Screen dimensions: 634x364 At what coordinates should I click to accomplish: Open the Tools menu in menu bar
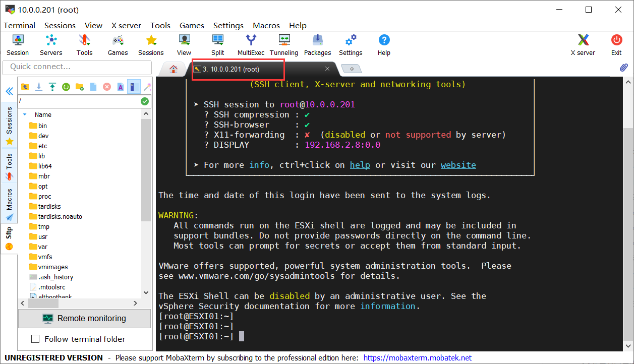tap(160, 25)
